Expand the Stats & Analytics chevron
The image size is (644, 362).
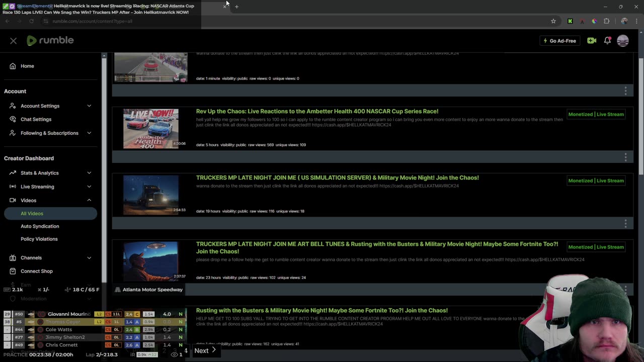tap(89, 173)
